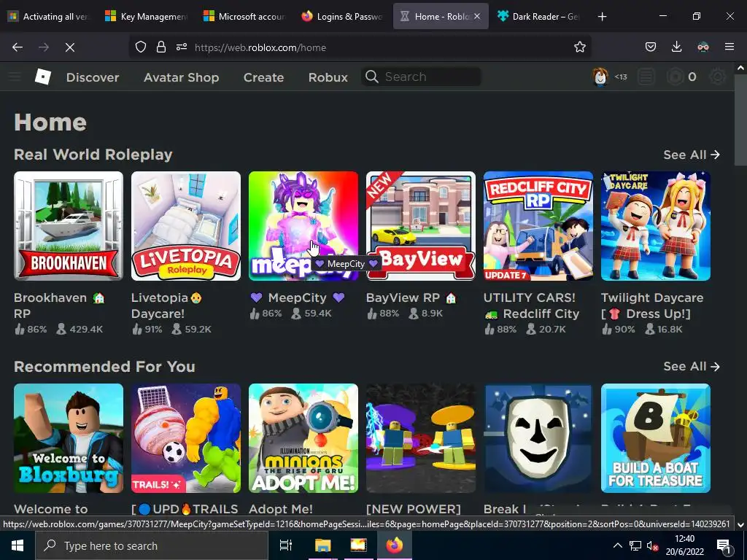
Task: Open the Break In mask thumbnail
Action: tap(538, 438)
